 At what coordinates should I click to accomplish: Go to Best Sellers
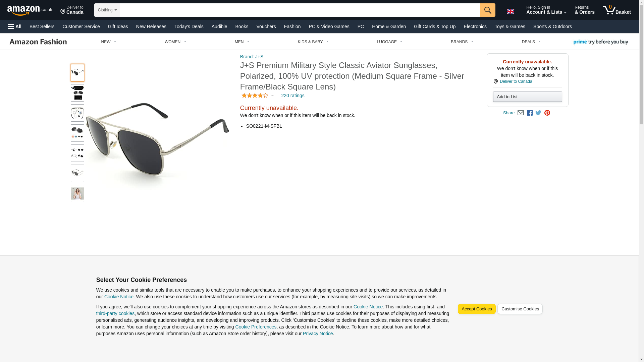click(x=42, y=26)
